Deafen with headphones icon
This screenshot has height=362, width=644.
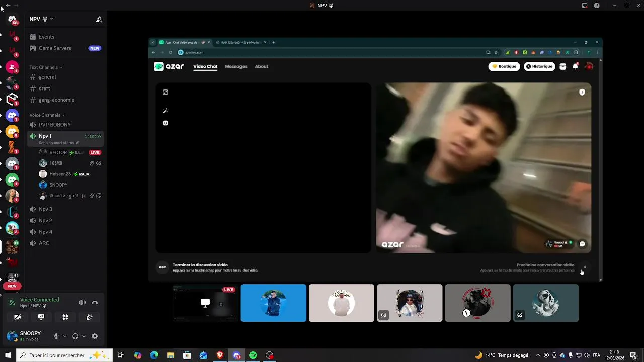pyautogui.click(x=75, y=336)
